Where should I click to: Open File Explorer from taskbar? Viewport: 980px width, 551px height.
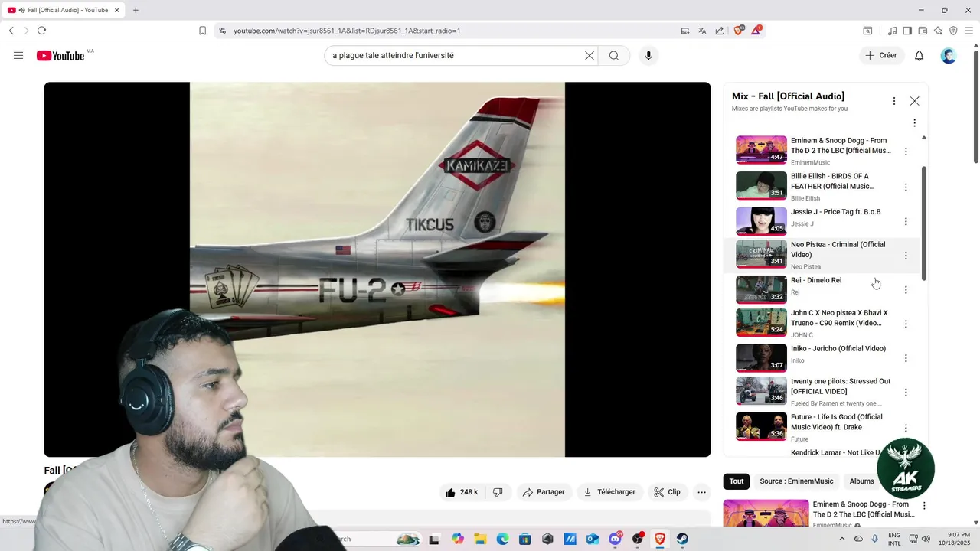coord(479,539)
